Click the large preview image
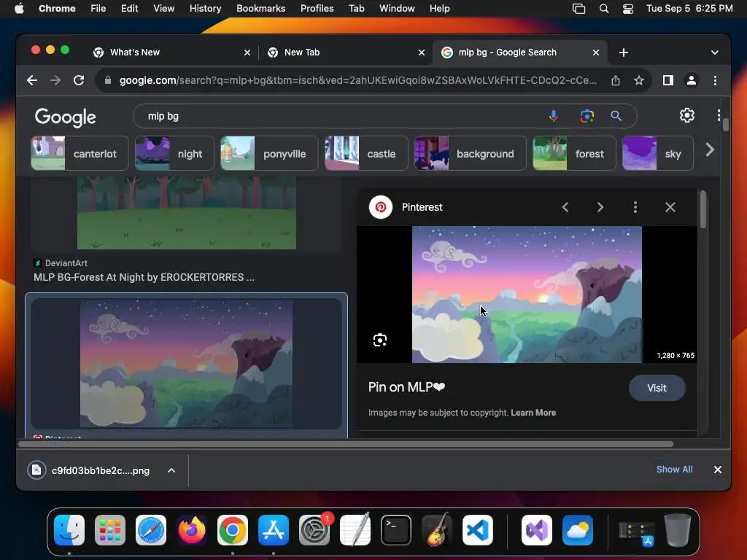 click(527, 295)
